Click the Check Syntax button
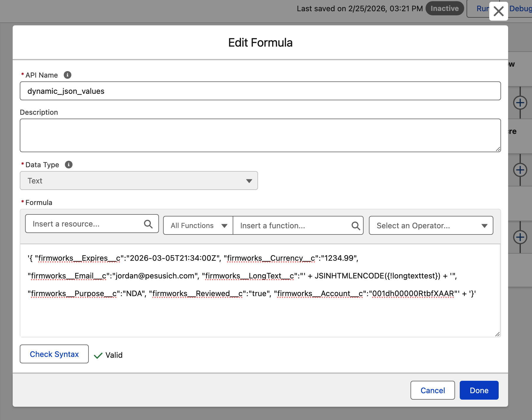Screen dimensions: 532x420 click(x=54, y=354)
